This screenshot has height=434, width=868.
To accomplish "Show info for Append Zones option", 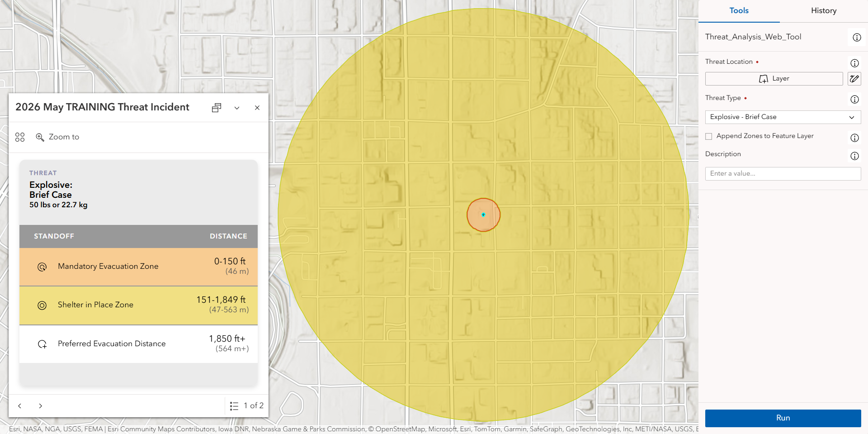I will pos(854,138).
